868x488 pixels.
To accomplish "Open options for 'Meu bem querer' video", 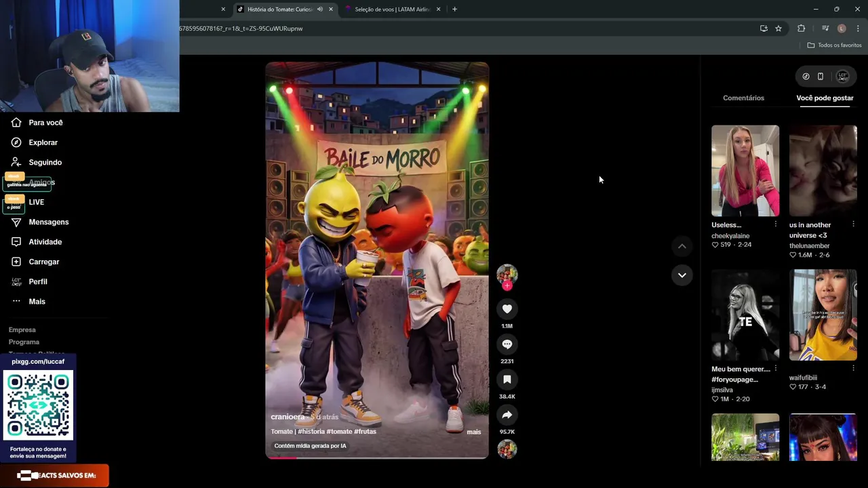I will click(775, 369).
